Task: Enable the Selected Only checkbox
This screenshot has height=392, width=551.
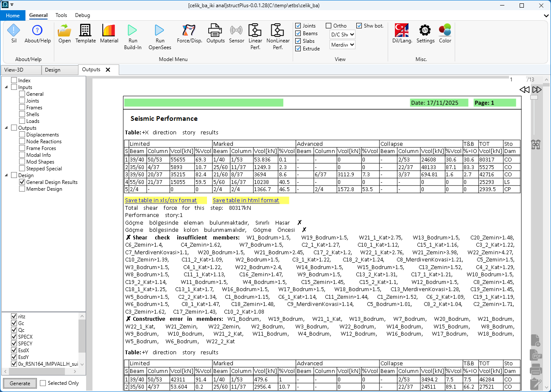Action: point(43,383)
